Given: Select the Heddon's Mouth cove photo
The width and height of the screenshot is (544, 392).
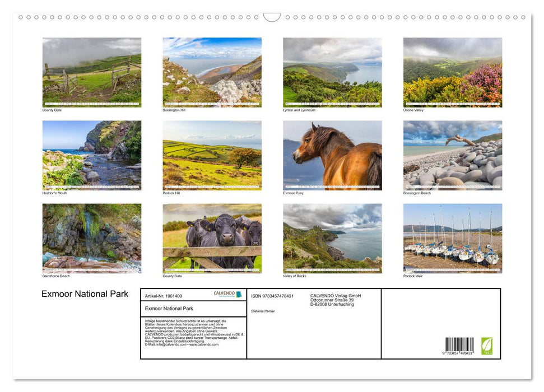Looking at the screenshot, I should point(91,155).
